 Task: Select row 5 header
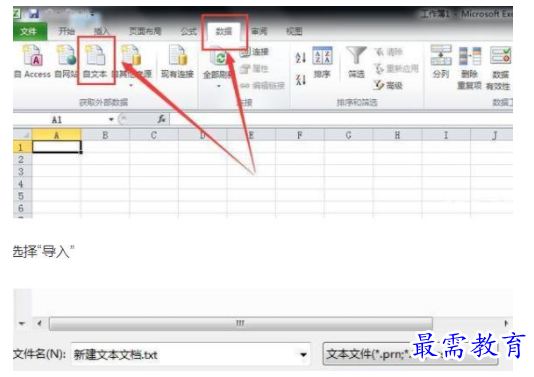[21, 196]
